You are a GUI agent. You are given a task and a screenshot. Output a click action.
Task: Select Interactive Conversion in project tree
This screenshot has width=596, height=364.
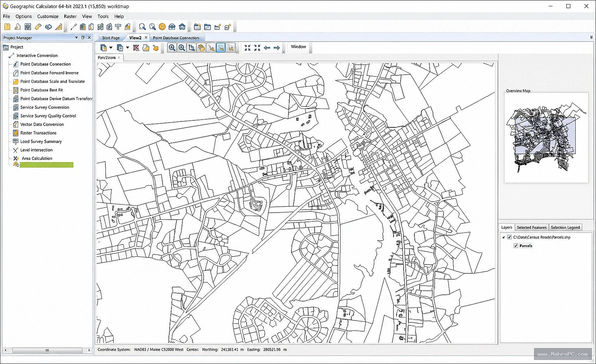[x=37, y=55]
